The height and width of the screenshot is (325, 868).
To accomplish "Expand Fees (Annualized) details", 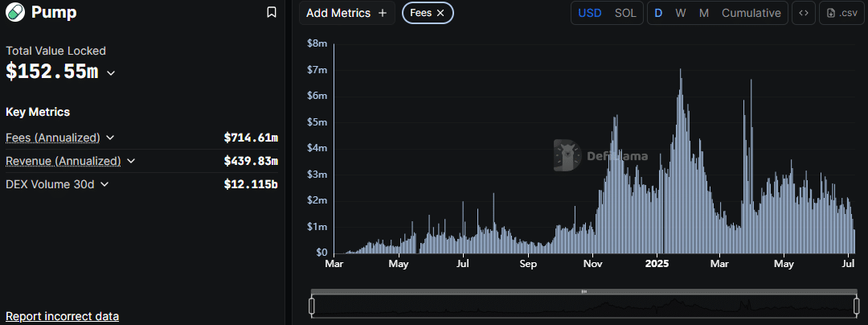I will tap(109, 138).
